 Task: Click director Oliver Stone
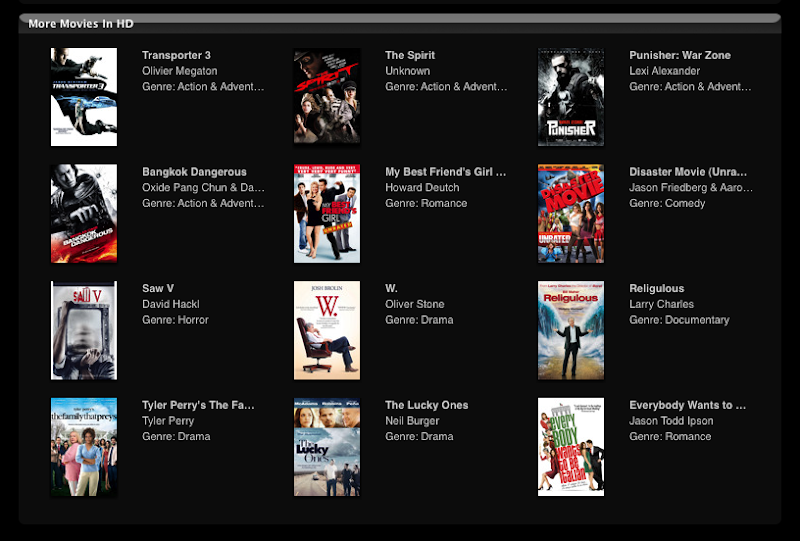(x=414, y=304)
